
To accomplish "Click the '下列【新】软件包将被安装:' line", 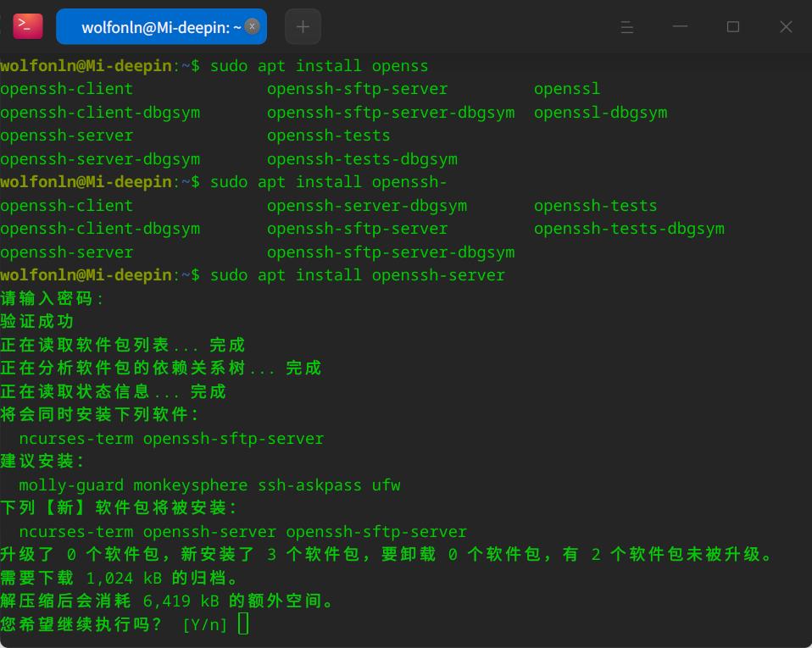I will (119, 507).
